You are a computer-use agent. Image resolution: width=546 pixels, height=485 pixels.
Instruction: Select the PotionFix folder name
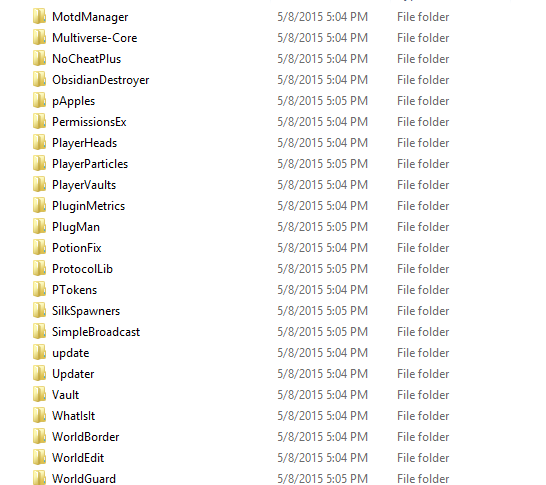click(x=77, y=248)
